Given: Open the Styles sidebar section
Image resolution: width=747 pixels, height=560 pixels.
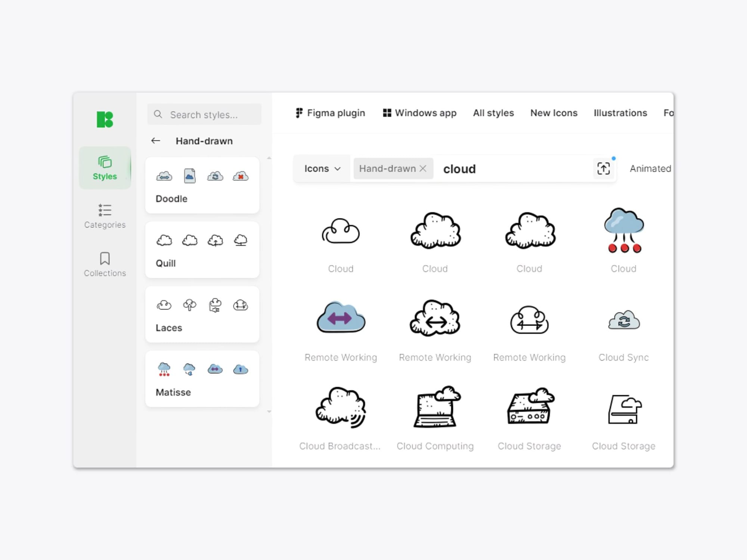Looking at the screenshot, I should pyautogui.click(x=105, y=168).
